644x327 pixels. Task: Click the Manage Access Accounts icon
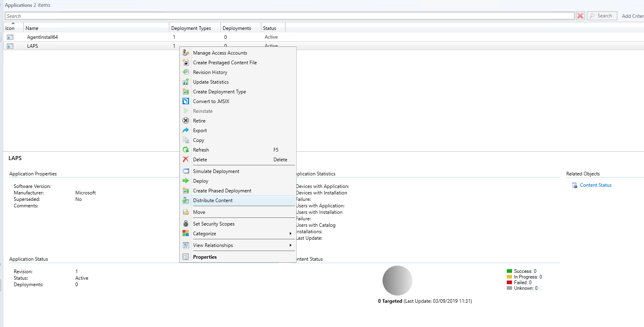click(x=186, y=53)
